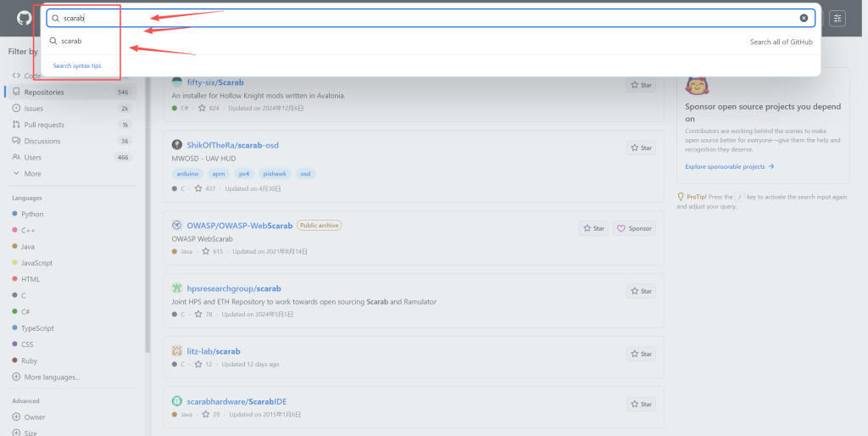Clear the search field with the X icon
This screenshot has width=868, height=436.
(x=804, y=19)
